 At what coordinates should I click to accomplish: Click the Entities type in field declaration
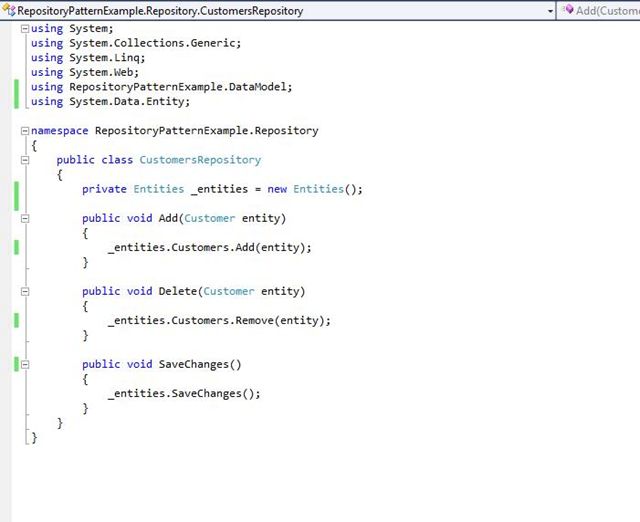(158, 189)
